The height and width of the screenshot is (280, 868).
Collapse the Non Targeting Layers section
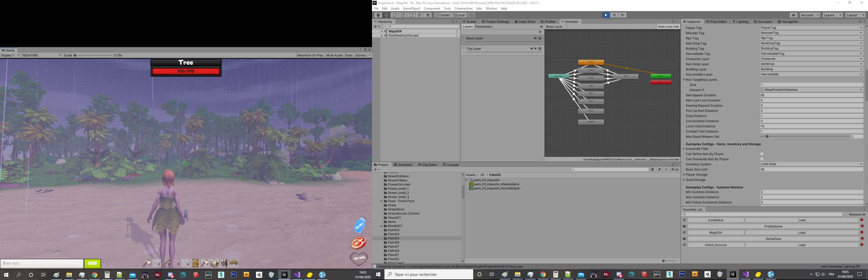coord(684,80)
